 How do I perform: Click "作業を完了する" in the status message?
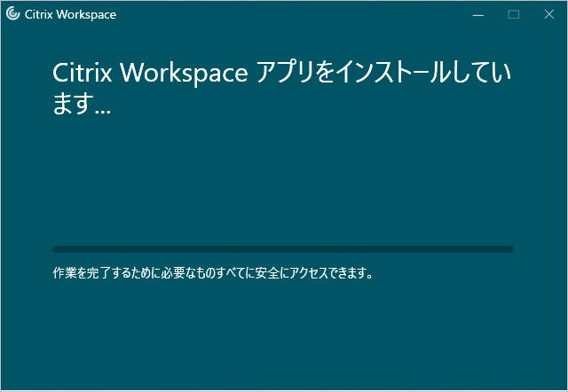[x=90, y=273]
